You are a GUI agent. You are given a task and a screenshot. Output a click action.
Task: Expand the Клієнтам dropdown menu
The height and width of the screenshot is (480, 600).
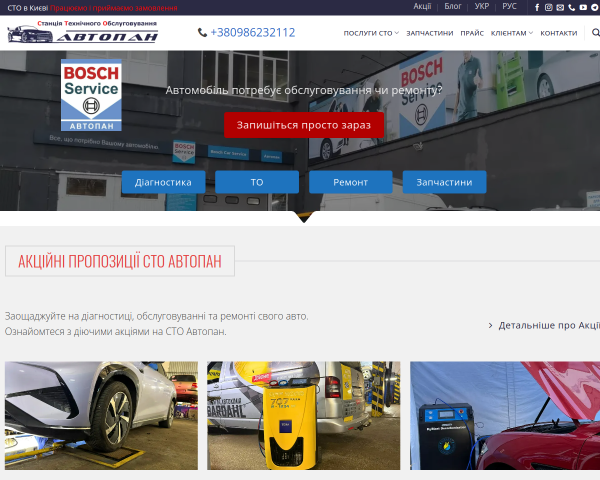[x=512, y=33]
